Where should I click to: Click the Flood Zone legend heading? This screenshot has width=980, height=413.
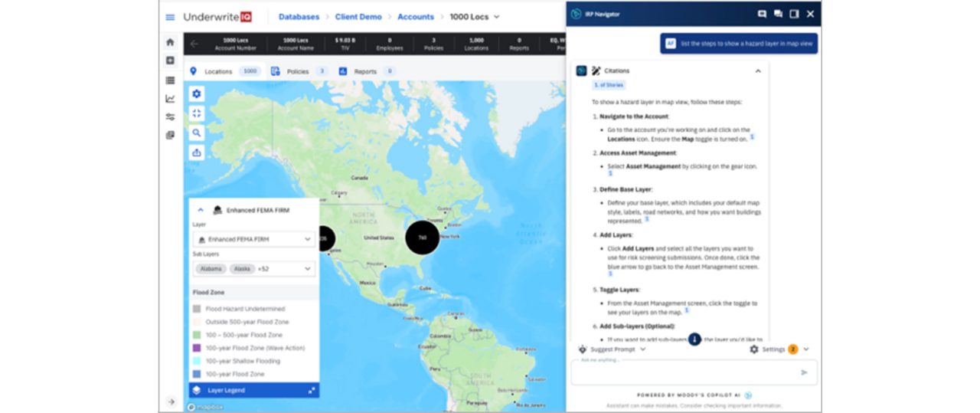(207, 293)
